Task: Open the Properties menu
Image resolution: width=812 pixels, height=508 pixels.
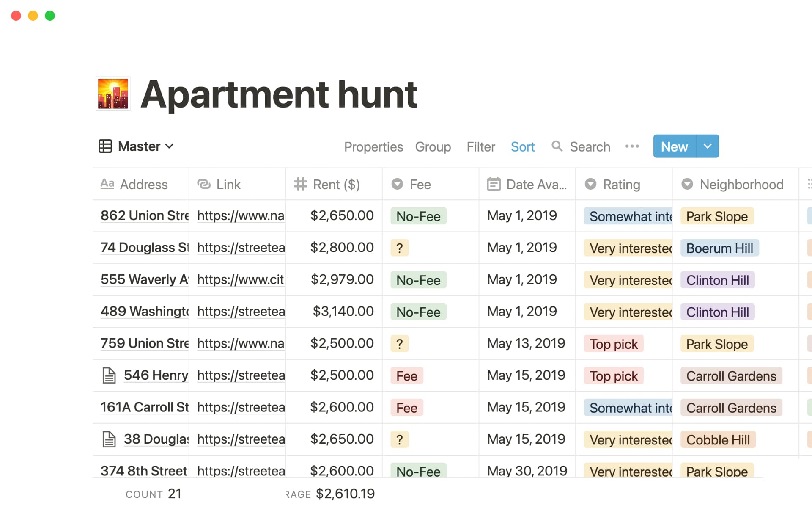Action: [373, 146]
